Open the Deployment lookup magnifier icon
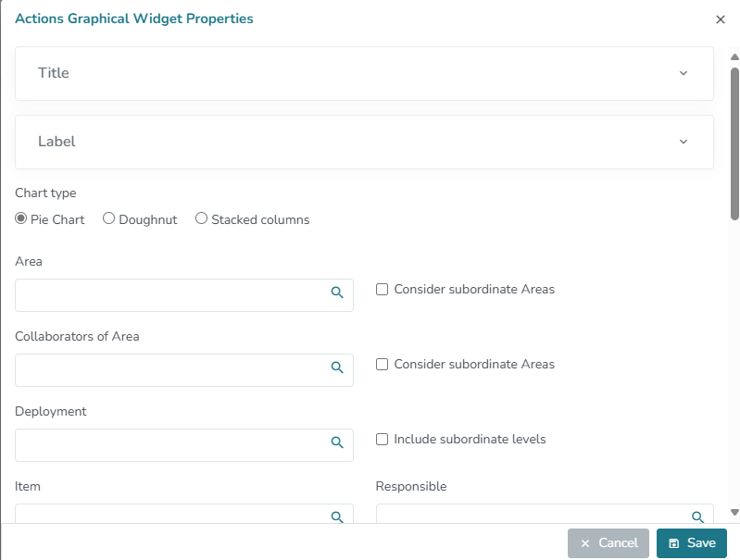 pyautogui.click(x=337, y=442)
